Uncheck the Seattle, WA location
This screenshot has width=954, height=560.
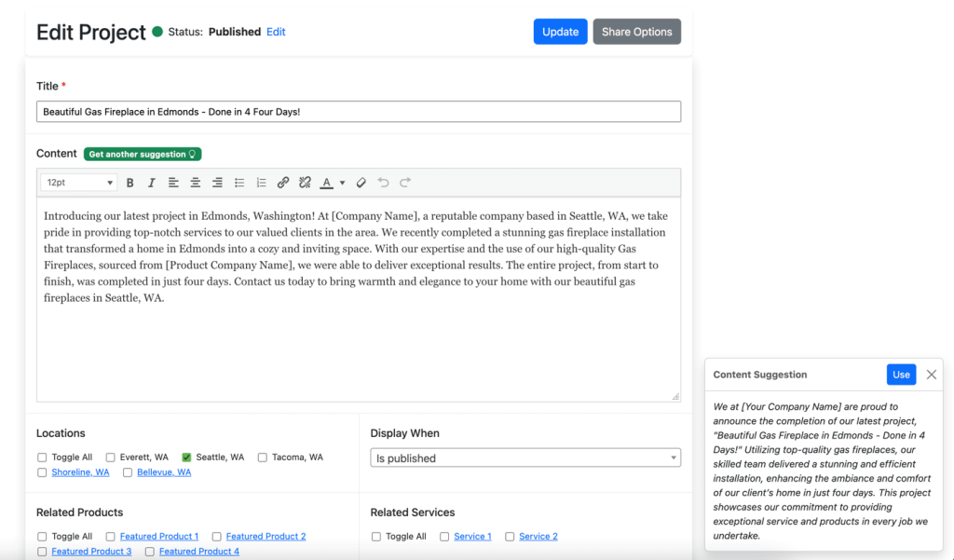click(x=186, y=458)
